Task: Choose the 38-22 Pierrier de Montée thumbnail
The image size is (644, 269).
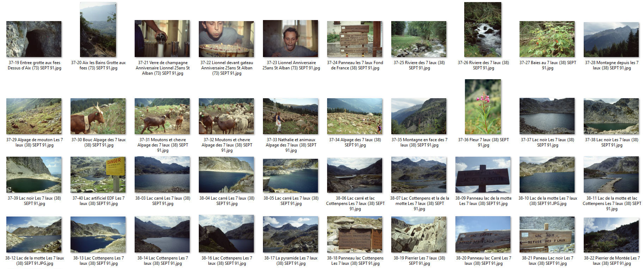Action: pos(611,235)
